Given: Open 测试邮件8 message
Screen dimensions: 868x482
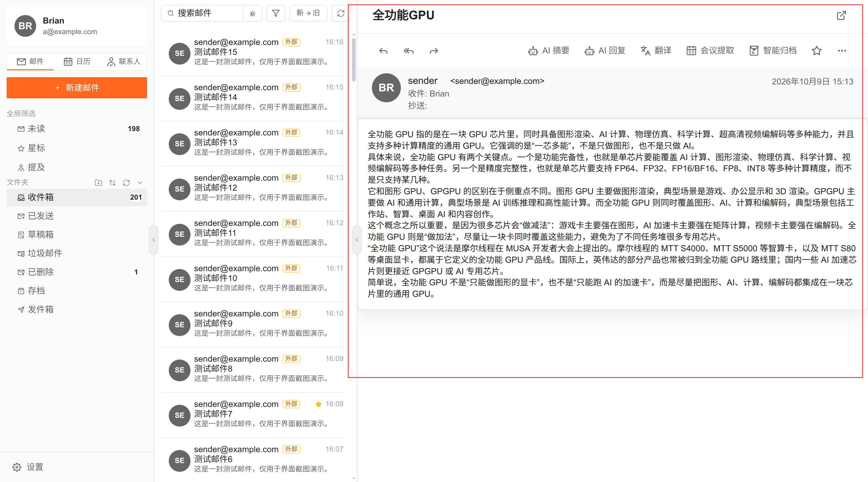Looking at the screenshot, I should click(253, 370).
